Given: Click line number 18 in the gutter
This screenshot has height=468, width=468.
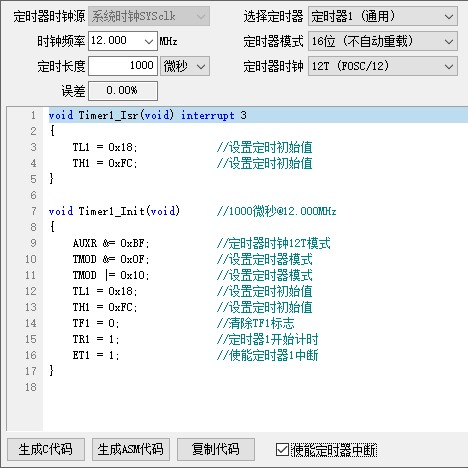Looking at the screenshot, I should (31, 387).
